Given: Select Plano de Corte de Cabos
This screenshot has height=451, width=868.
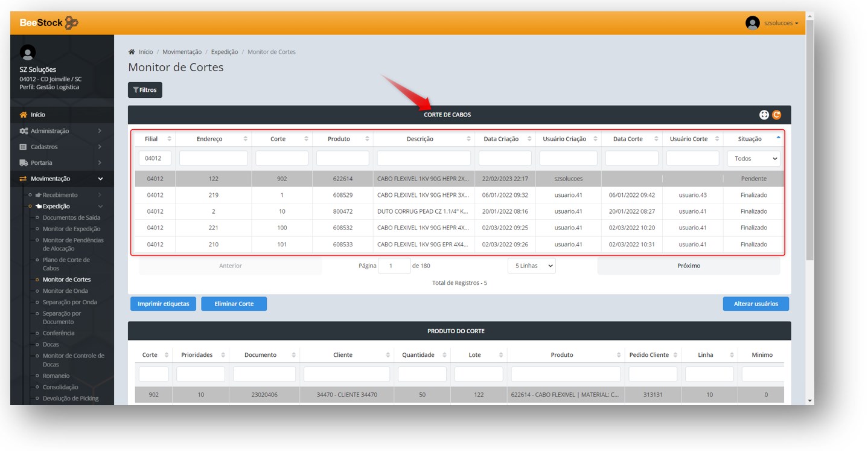Looking at the screenshot, I should (66, 264).
